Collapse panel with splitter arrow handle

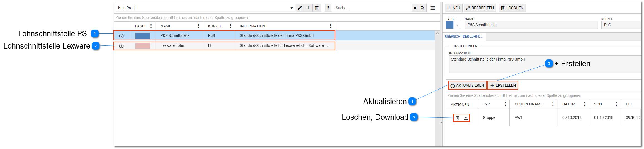441,122
